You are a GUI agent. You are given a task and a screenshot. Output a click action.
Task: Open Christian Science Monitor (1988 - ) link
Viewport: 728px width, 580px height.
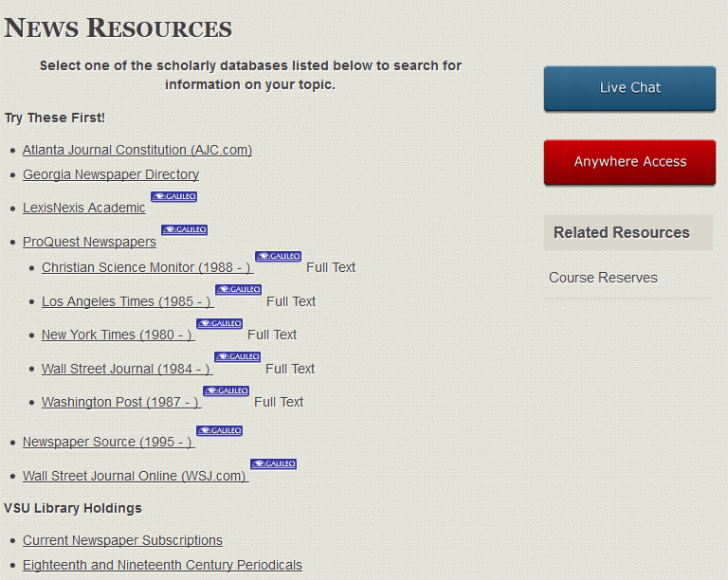point(148,267)
